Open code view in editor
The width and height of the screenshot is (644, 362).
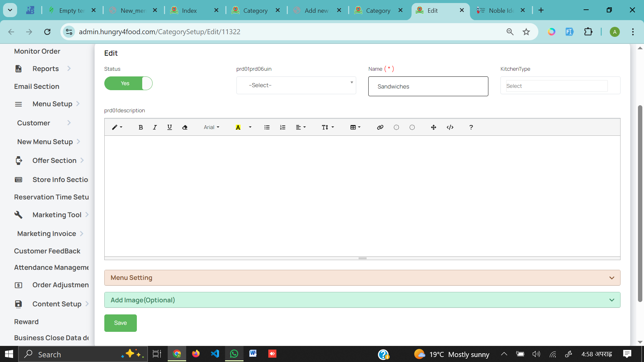(450, 127)
